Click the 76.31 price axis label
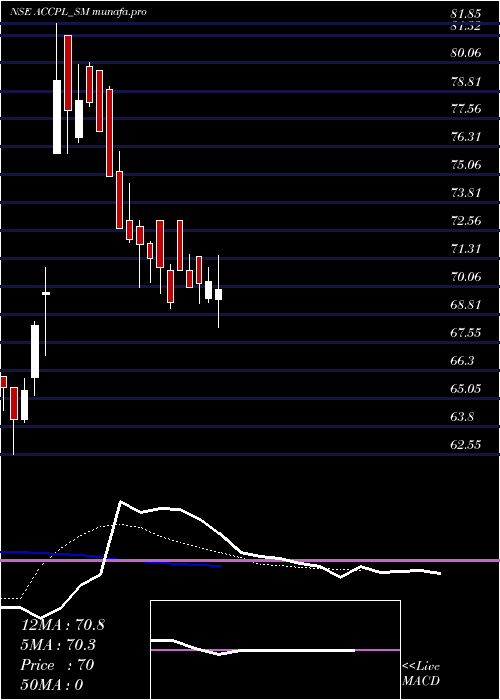500x700 pixels. pyautogui.click(x=466, y=137)
